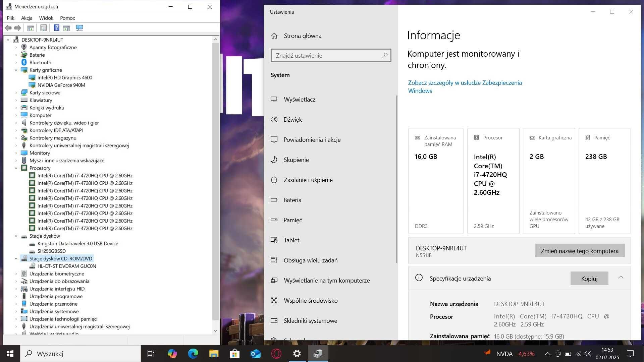Screen dimensions: 644x362
Task: Select NVIDIA GeForce 940M device
Action: (61, 85)
